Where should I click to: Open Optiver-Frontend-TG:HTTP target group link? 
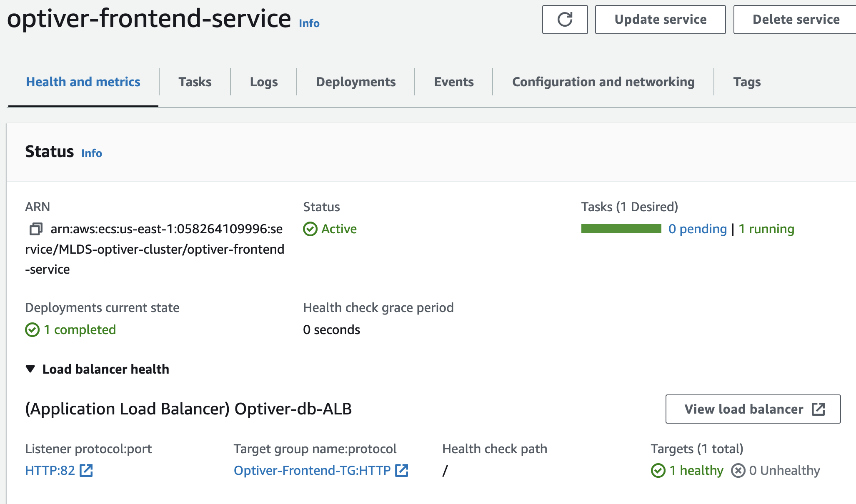312,470
